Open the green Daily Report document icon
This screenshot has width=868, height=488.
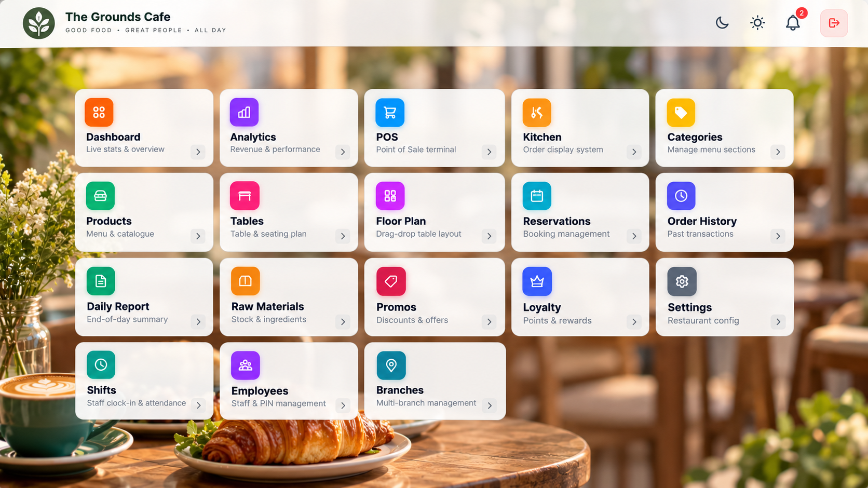click(101, 281)
